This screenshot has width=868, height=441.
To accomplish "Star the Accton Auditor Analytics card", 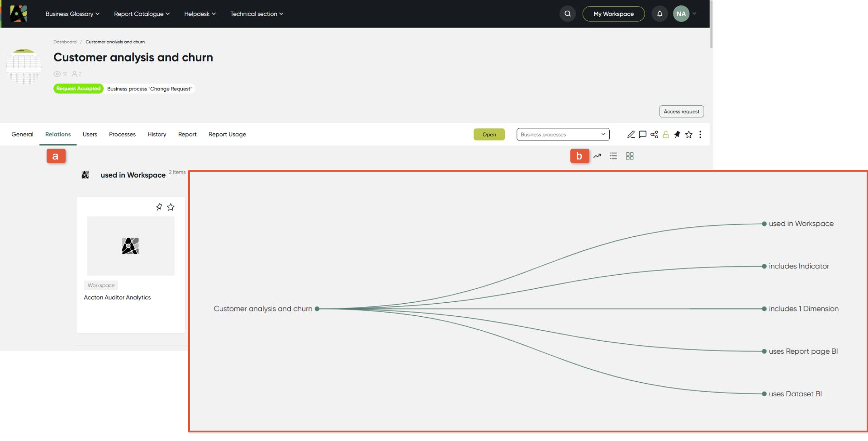I will pos(171,207).
